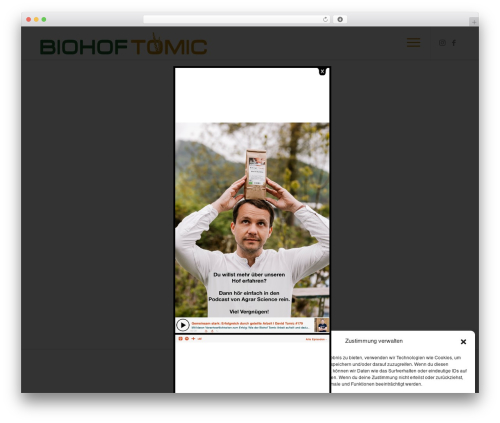This screenshot has width=500, height=423.
Task: Open a new browser tab with plus button
Action: (474, 22)
